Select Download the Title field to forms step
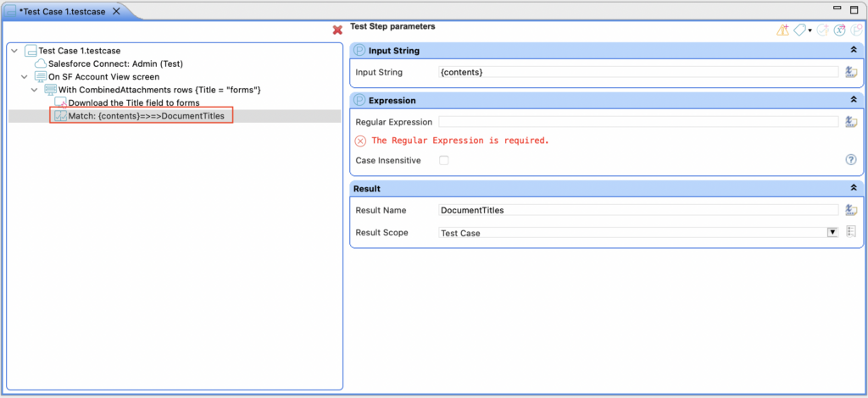Image resolution: width=868 pixels, height=398 pixels. (134, 102)
